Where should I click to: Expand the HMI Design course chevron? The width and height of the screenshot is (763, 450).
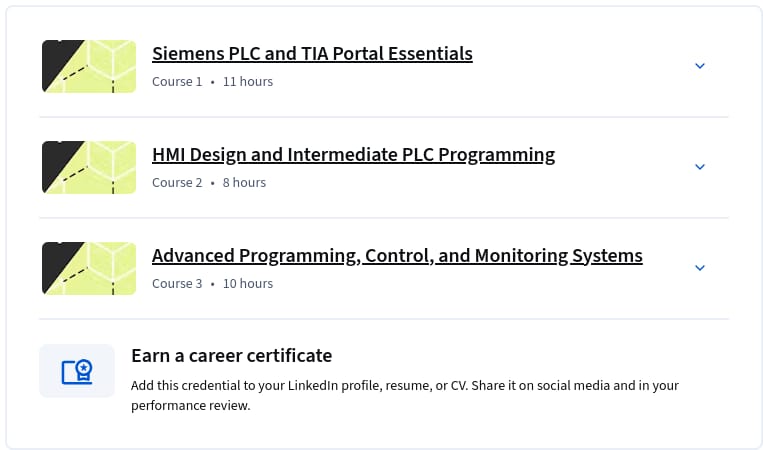point(700,167)
